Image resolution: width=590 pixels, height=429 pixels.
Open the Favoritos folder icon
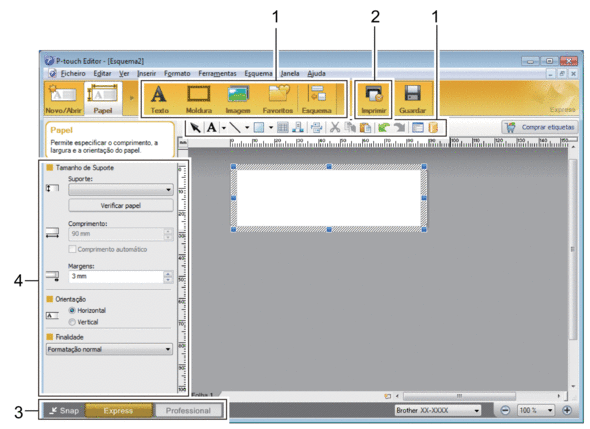(279, 94)
